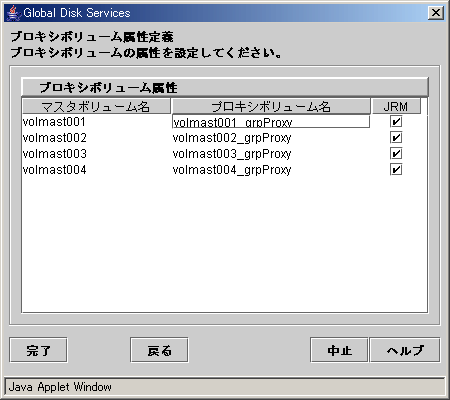Click the マスタボリューム名 column header
Image resolution: width=450 pixels, height=400 pixels.
click(96, 106)
